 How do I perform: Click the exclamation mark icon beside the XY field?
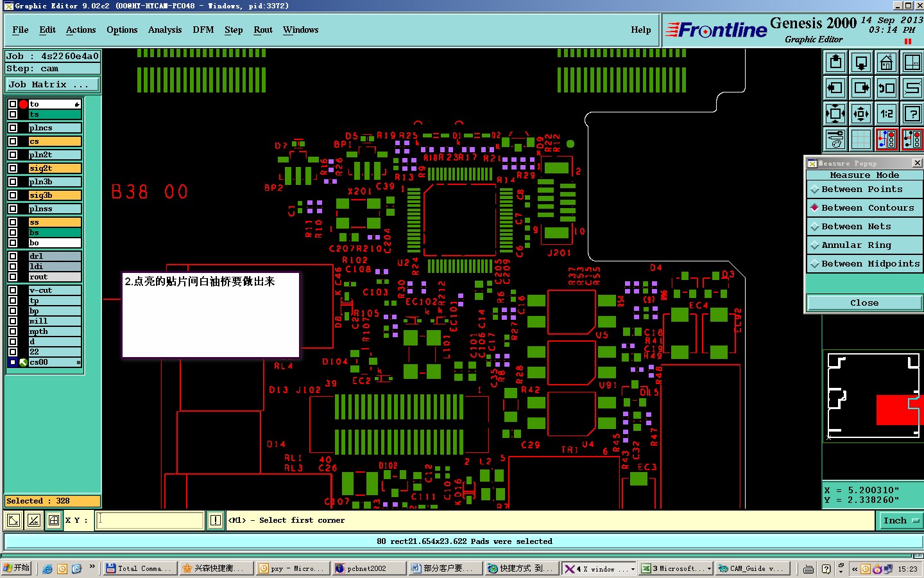(x=216, y=520)
